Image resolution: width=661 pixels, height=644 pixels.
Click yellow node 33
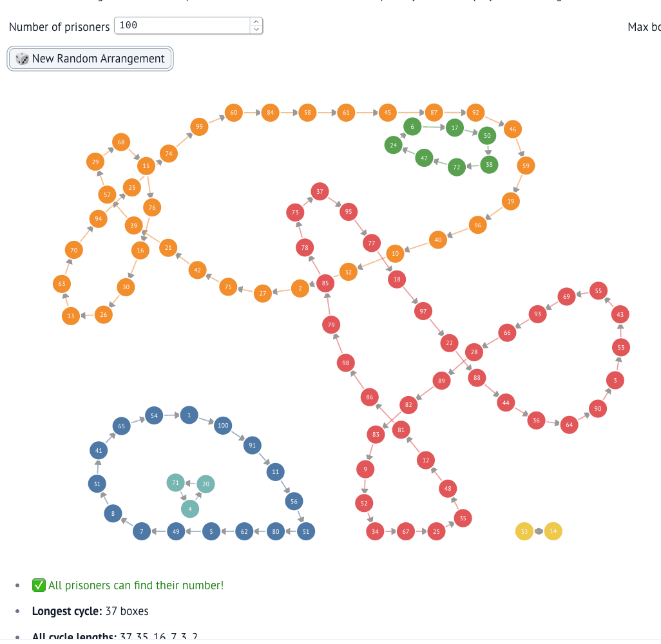[x=524, y=531]
